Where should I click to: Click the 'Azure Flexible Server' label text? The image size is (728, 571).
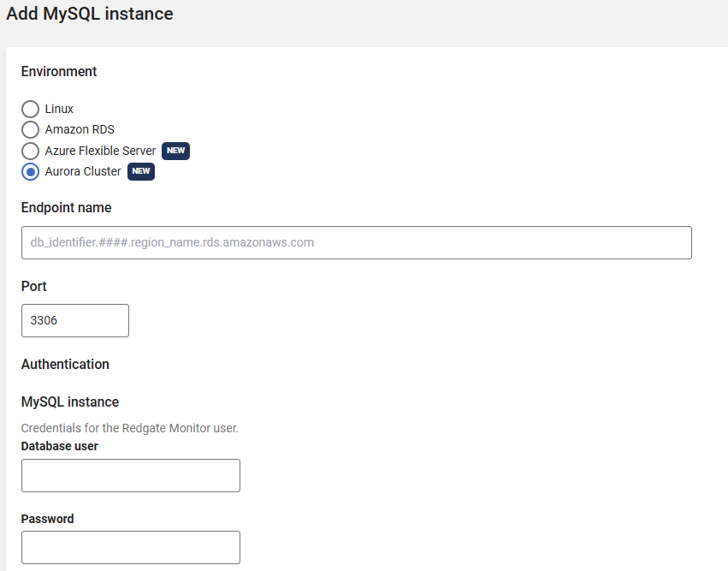[100, 151]
